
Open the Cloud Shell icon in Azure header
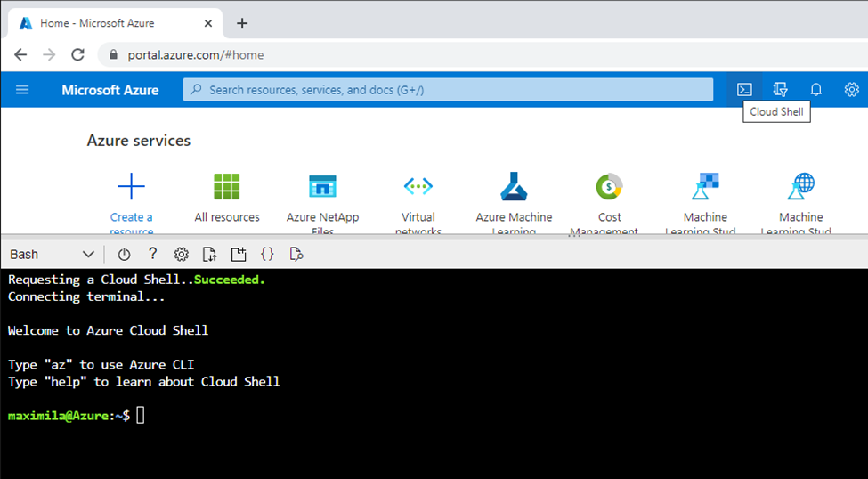[x=744, y=90]
